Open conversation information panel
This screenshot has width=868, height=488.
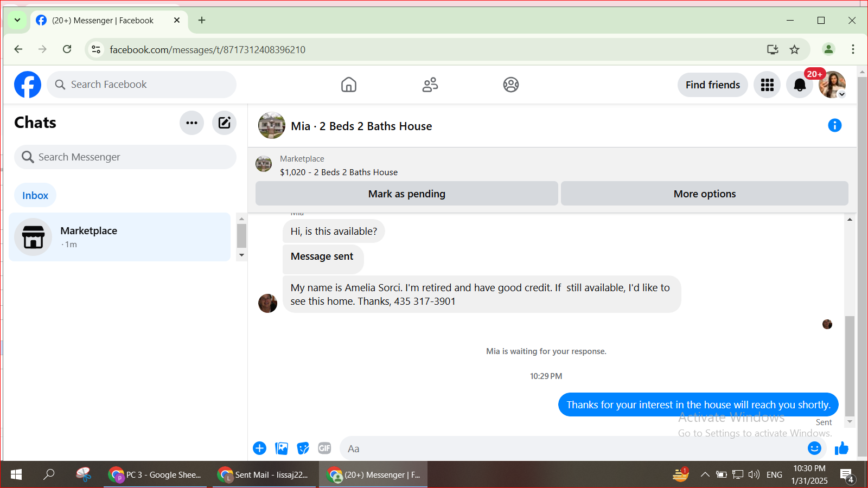tap(834, 126)
